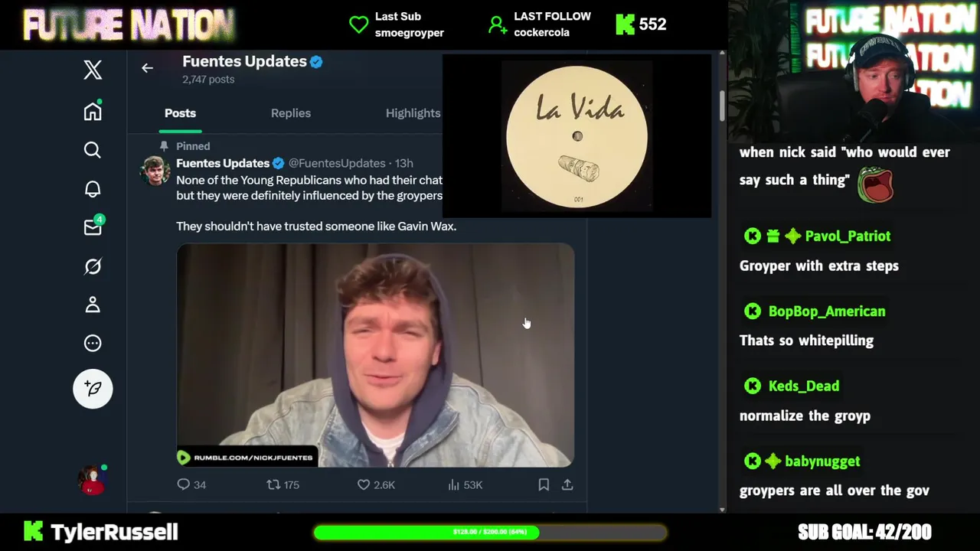Switch to the Replies tab
This screenshot has height=551, width=980.
click(x=291, y=112)
